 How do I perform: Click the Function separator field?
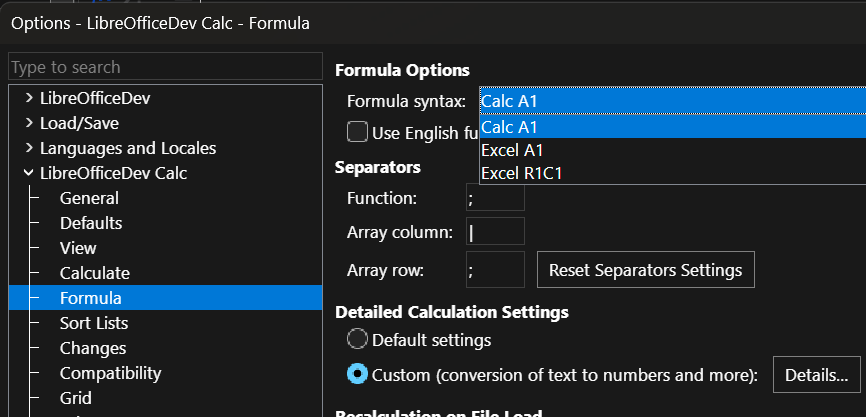495,198
